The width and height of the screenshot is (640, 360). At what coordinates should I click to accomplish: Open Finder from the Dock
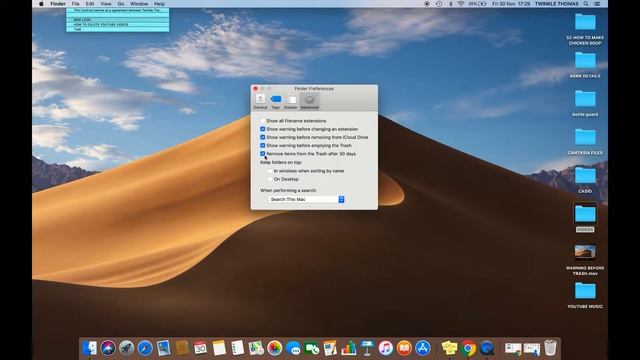(89, 348)
